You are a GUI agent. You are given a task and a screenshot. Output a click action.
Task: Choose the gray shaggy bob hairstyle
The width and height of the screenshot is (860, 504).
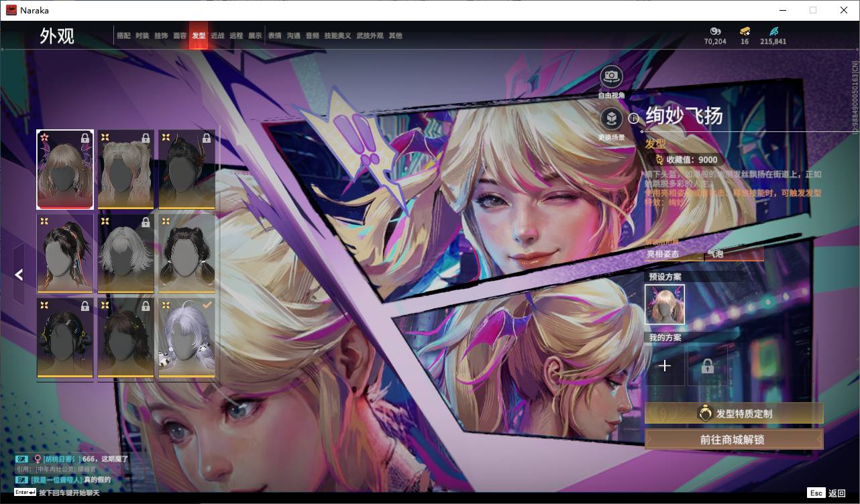(x=126, y=253)
